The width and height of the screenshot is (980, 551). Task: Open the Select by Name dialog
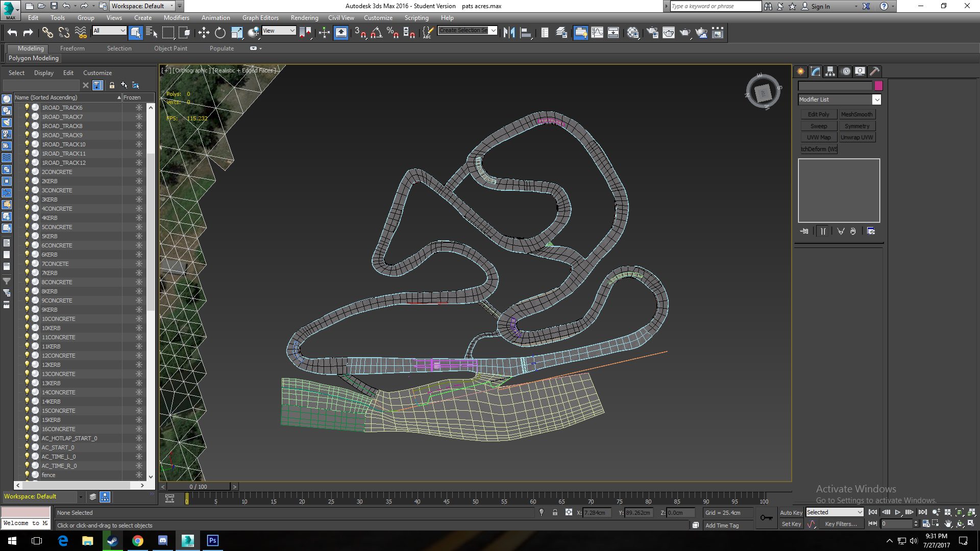coord(152,33)
